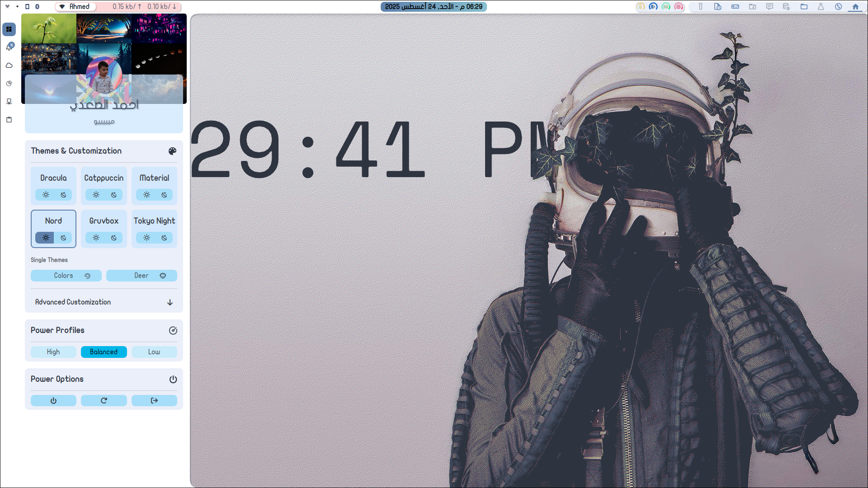
Task: Click the flask workspace icon
Action: click(821, 7)
